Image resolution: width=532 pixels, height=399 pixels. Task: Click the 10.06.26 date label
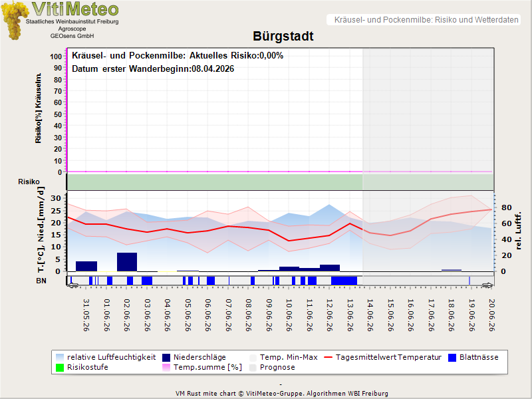coord(289,315)
